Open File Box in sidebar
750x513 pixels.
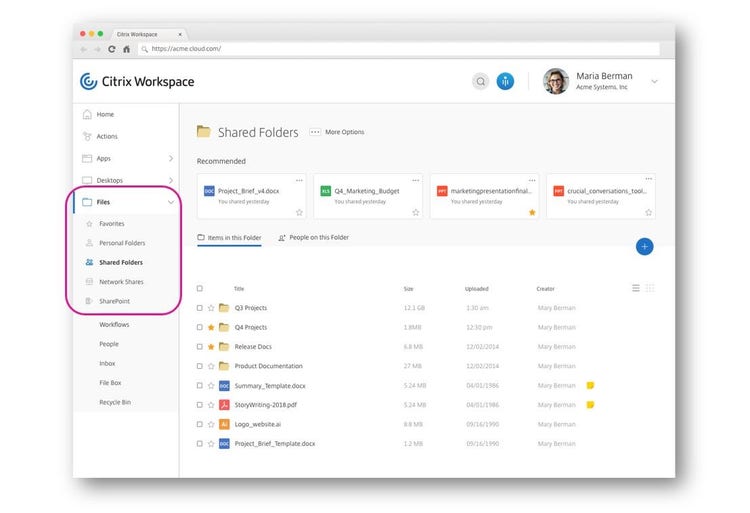(110, 383)
